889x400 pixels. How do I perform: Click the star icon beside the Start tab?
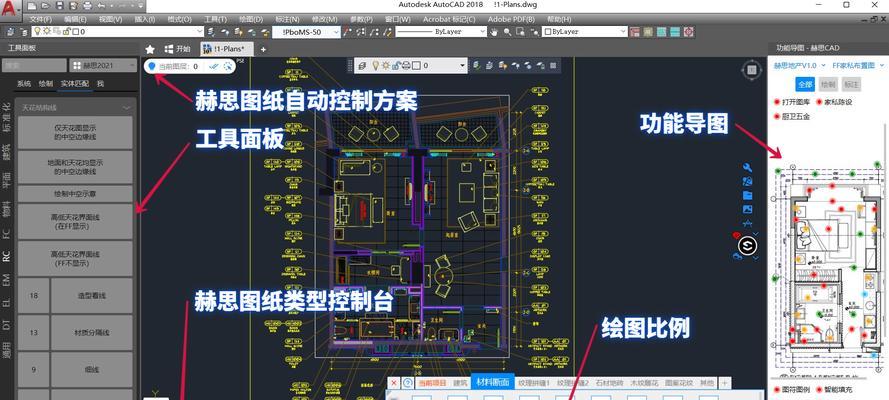coord(150,49)
